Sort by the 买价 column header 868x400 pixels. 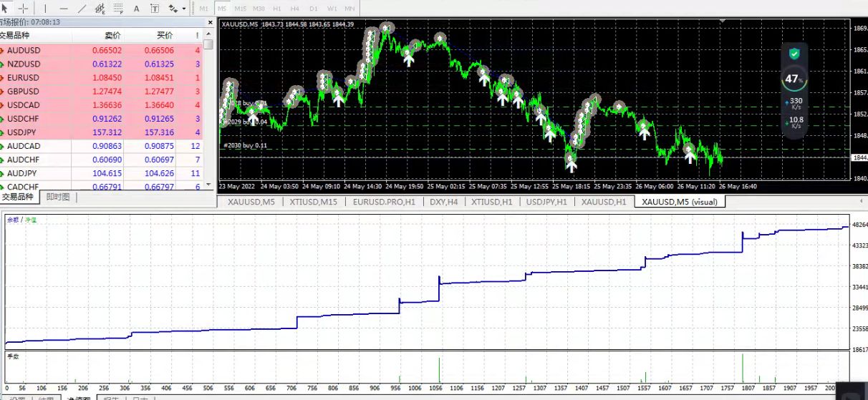[150, 35]
